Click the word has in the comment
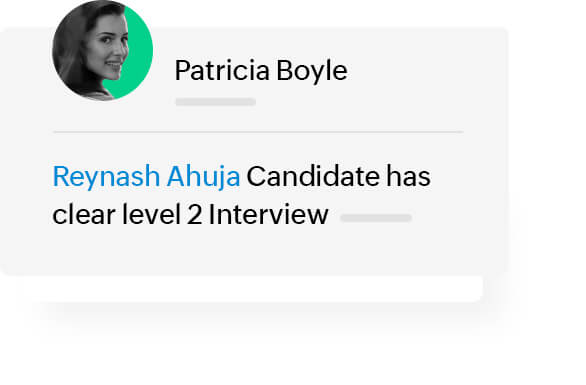 (408, 176)
